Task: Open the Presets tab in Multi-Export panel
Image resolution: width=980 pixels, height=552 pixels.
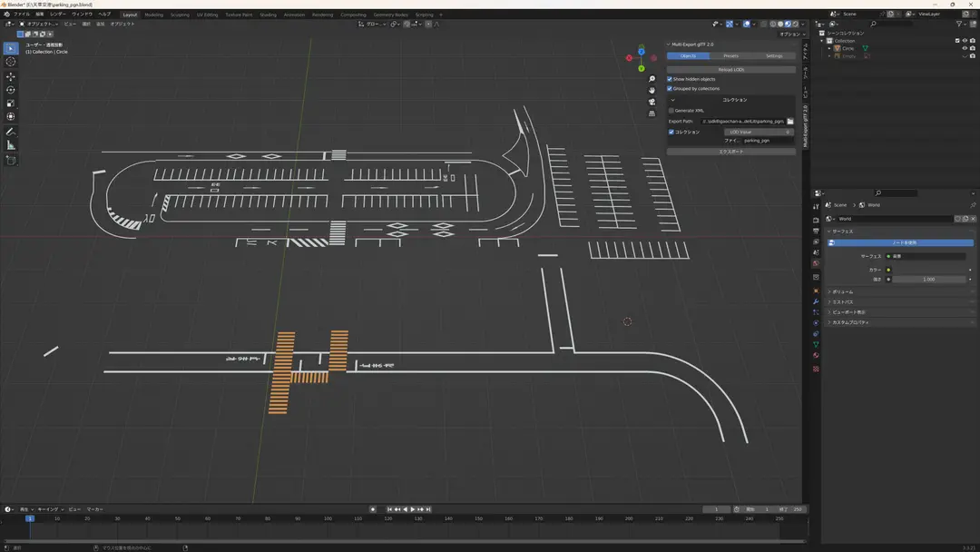Action: pos(730,55)
